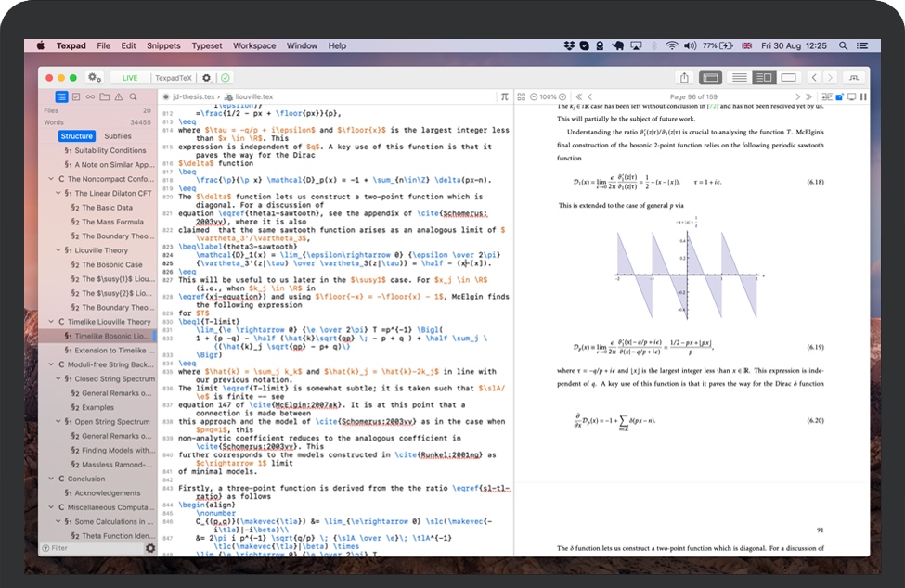Zoom in the PDF preview
This screenshot has width=905, height=588.
(562, 96)
